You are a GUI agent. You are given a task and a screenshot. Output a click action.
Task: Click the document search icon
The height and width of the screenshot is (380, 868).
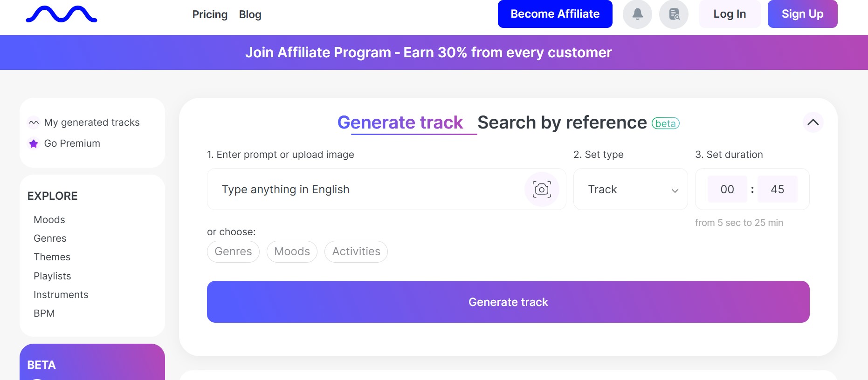pyautogui.click(x=674, y=14)
